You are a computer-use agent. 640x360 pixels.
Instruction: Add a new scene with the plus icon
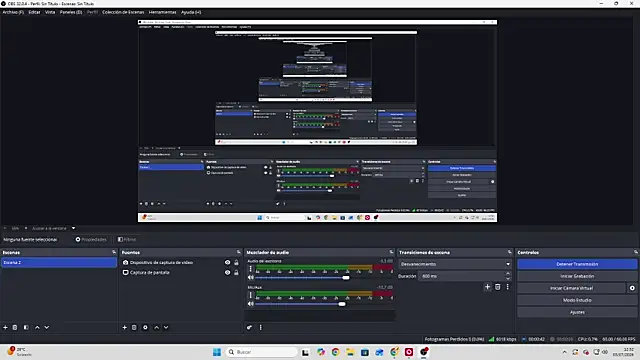coord(5,327)
